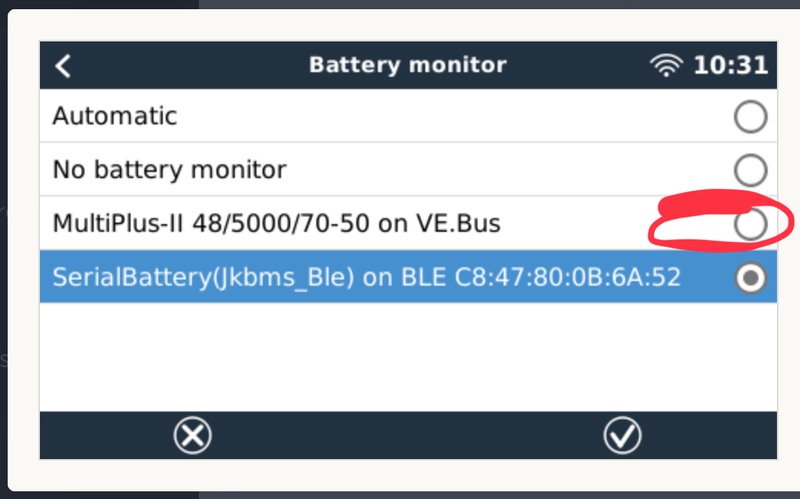Screen dimensions: 800x499
Task: Select the MultiPlus-II on VE.Bus radio button
Action: coord(750,225)
